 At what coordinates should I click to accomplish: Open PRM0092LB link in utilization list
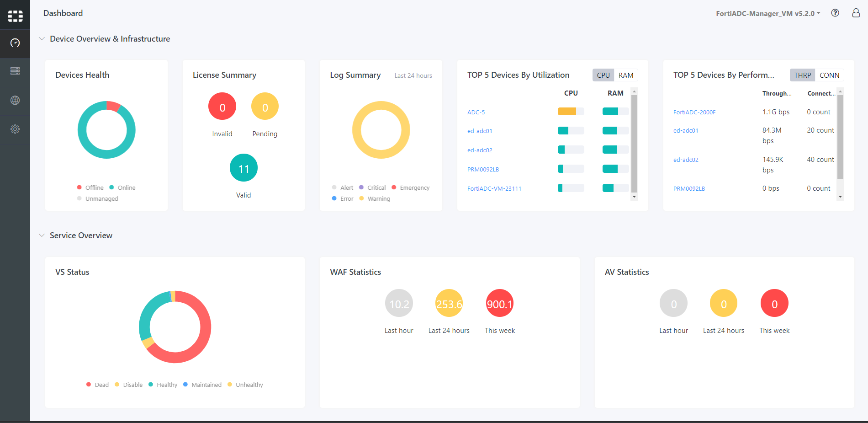pyautogui.click(x=483, y=169)
